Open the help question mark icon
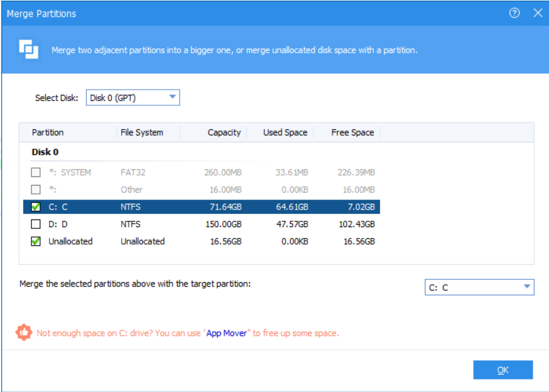549x392 pixels. [x=514, y=13]
